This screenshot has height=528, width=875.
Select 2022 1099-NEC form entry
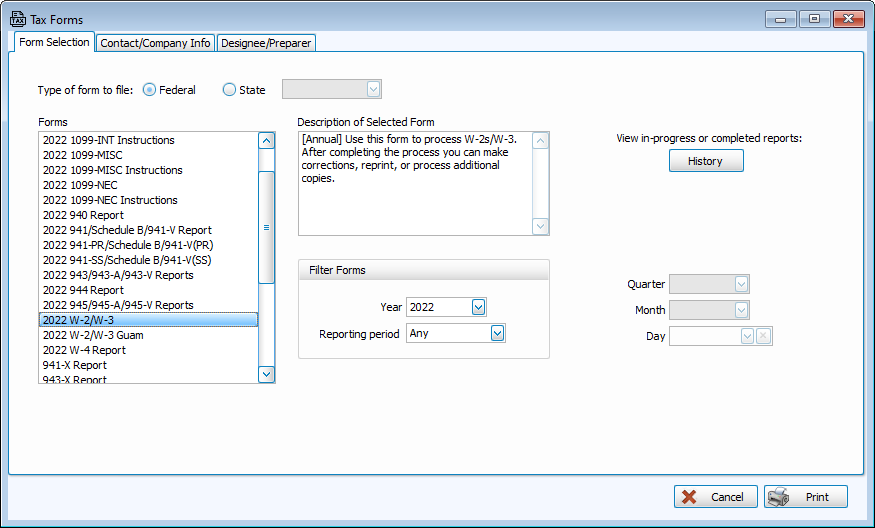78,185
